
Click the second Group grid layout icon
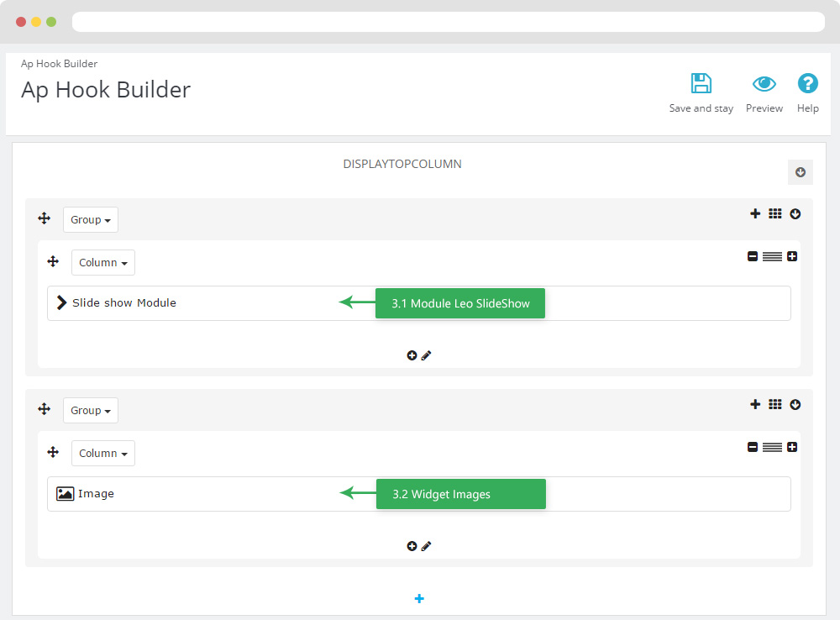pos(775,405)
